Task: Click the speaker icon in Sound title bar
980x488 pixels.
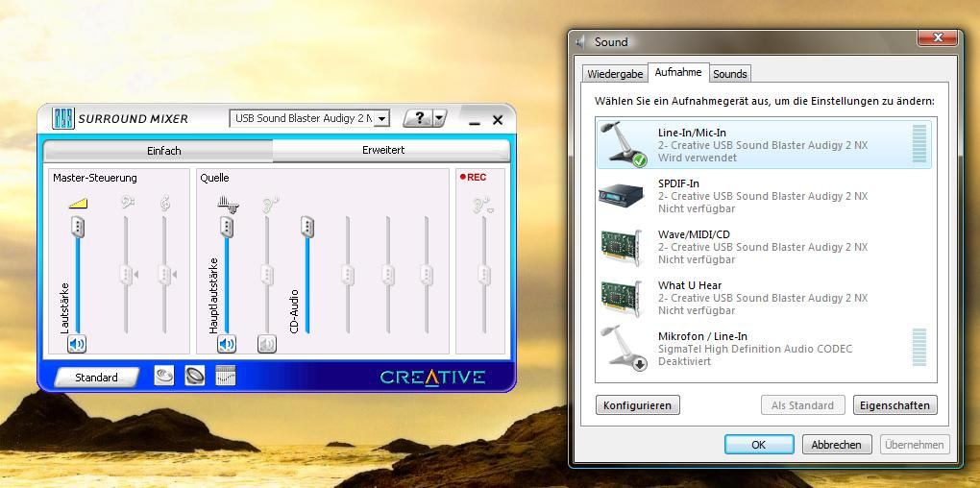Action: click(x=580, y=42)
